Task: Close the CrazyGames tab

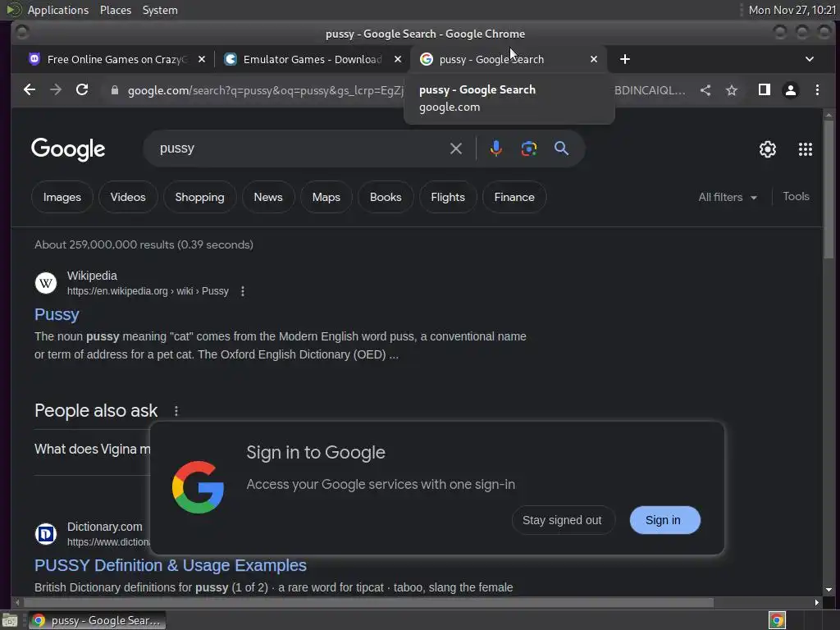Action: click(202, 59)
